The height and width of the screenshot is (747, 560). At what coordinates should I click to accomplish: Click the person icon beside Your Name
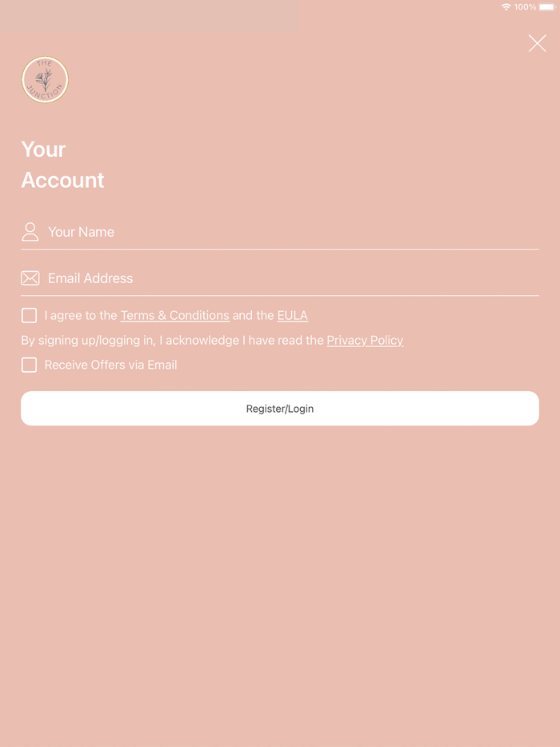click(x=30, y=231)
